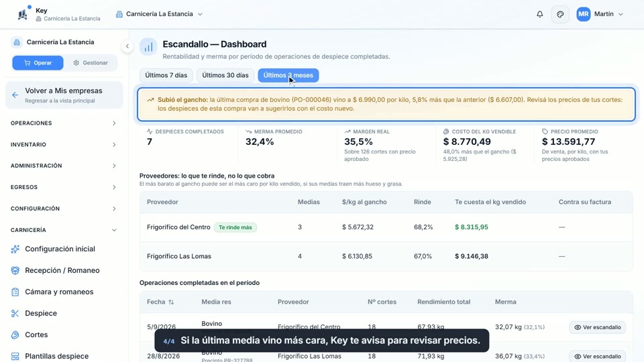Collapse the sidebar with the chevron button
The width and height of the screenshot is (644, 362).
coord(127,46)
